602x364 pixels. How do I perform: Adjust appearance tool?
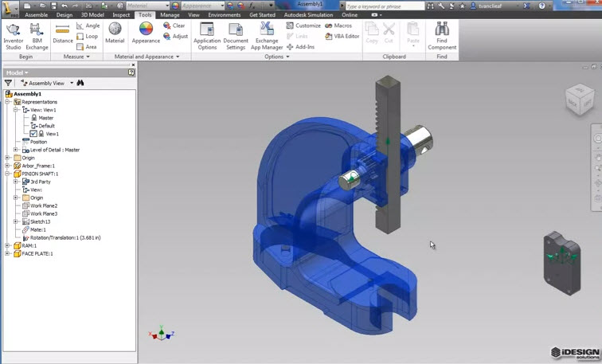click(175, 36)
